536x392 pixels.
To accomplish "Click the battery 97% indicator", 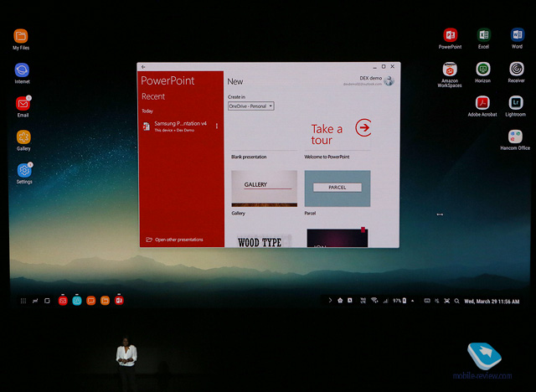I will point(399,301).
